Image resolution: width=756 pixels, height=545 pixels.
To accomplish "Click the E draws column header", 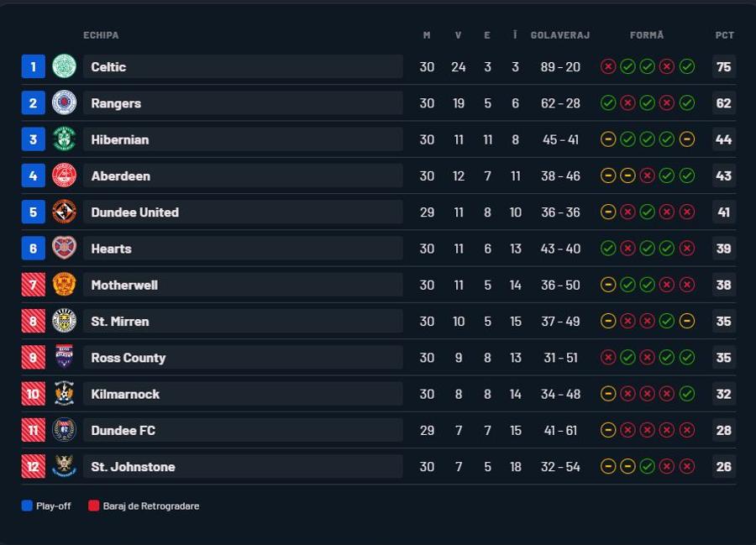I will click(x=487, y=35).
